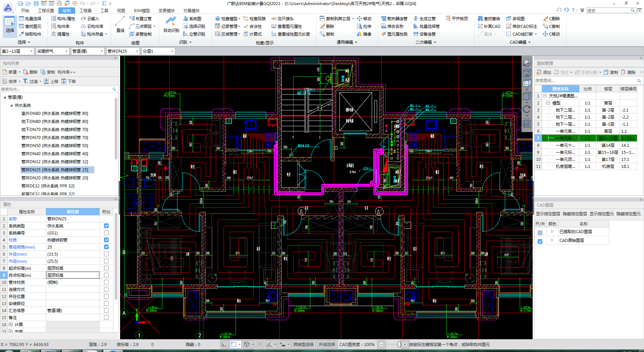This screenshot has height=352, width=644.
Task: Click the 查找图元 find element tool
Action: click(30, 27)
